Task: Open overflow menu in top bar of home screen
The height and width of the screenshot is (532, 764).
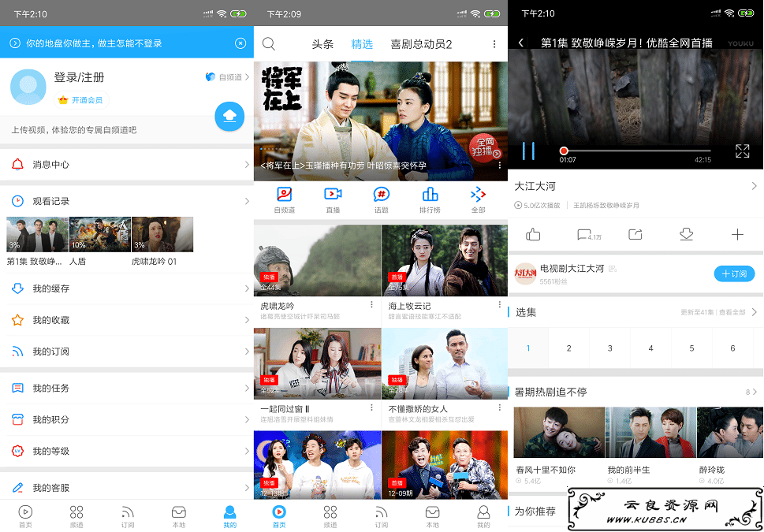Action: tap(494, 44)
